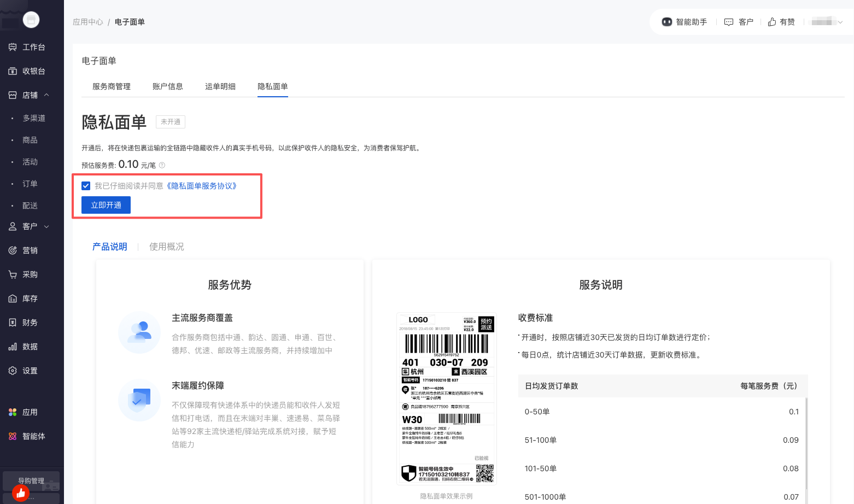Click the 立即开通 activate button
The image size is (854, 504).
click(x=106, y=205)
